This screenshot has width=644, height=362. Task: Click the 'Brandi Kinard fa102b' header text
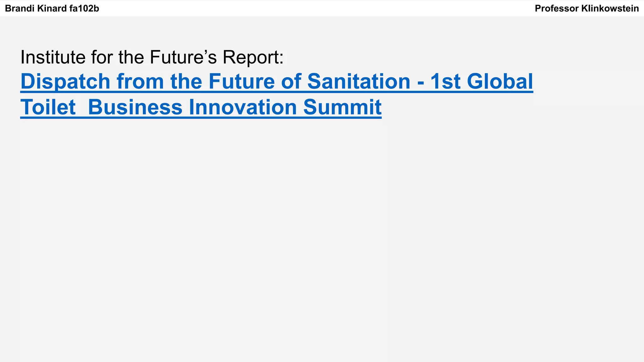(x=52, y=8)
